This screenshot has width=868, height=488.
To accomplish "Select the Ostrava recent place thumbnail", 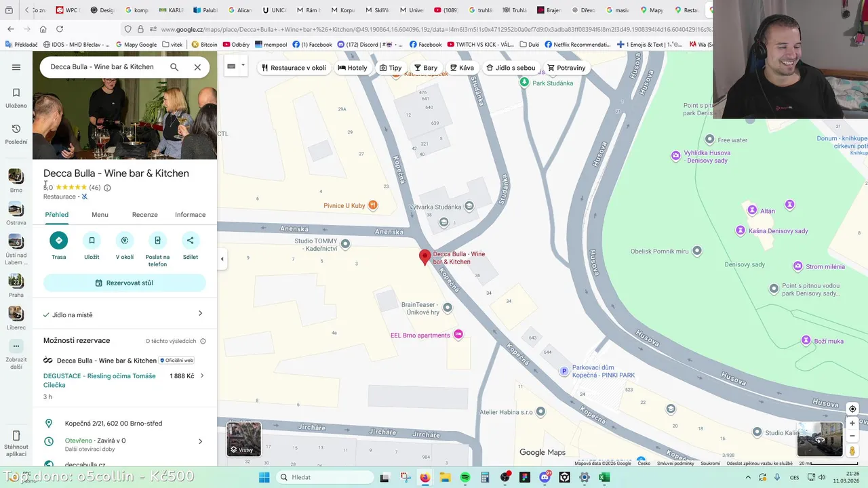I will [16, 209].
